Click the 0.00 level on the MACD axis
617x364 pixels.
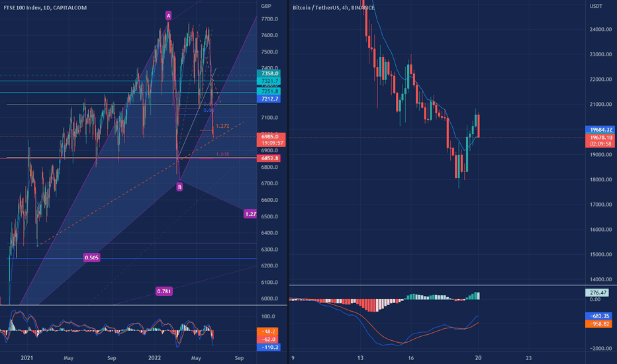point(594,299)
